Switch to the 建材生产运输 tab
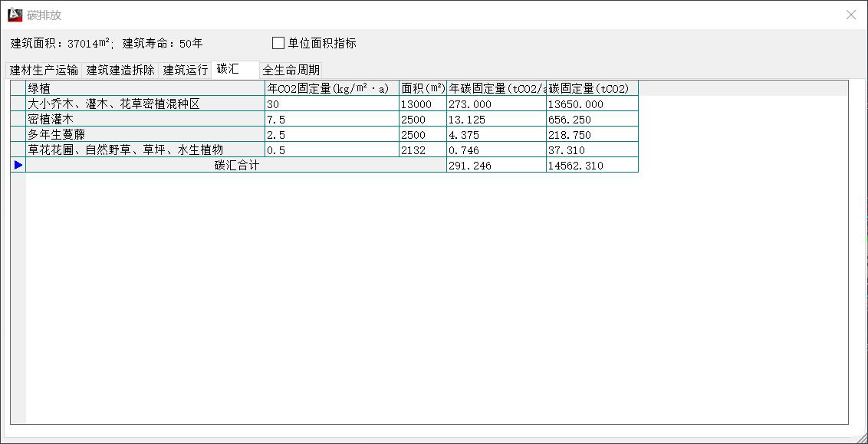The width and height of the screenshot is (868, 444). tap(44, 70)
